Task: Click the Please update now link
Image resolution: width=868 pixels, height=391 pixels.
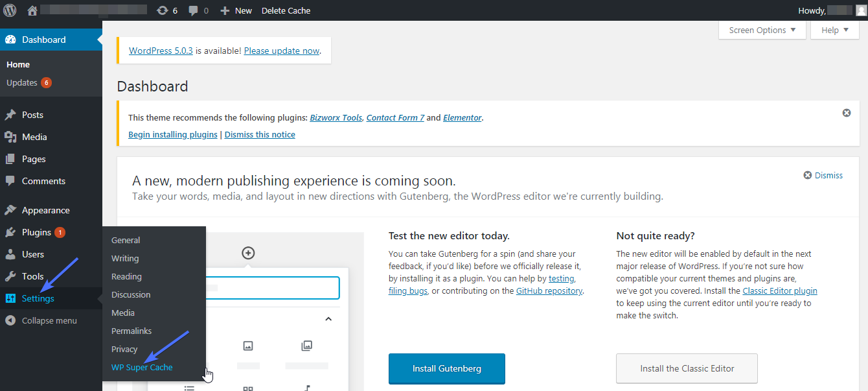Action: (282, 51)
